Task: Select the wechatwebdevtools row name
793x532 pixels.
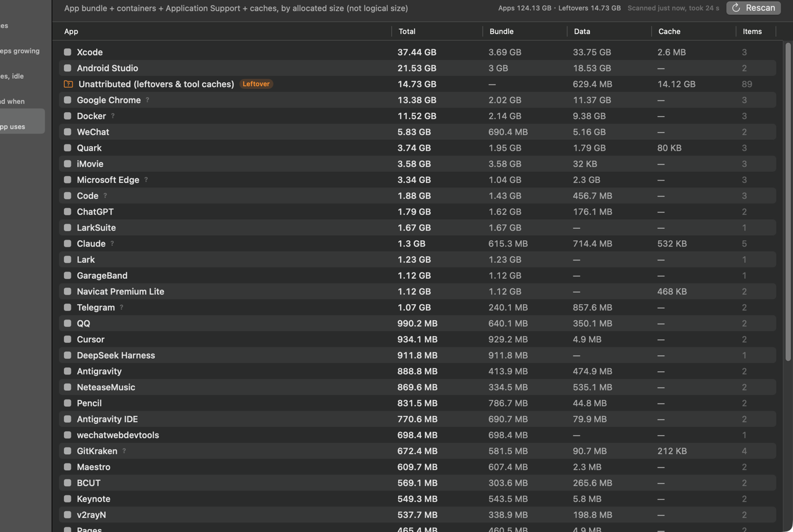Action: coord(118,435)
